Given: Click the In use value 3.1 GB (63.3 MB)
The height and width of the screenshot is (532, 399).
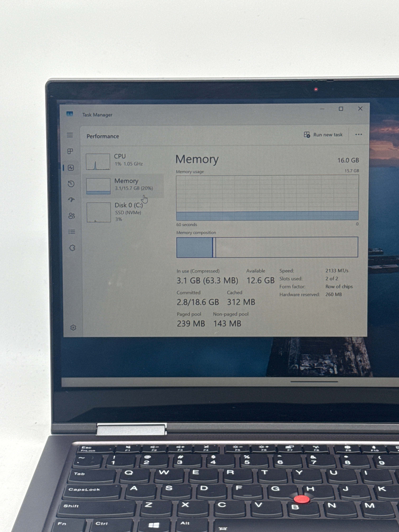Looking at the screenshot, I should click(x=207, y=280).
